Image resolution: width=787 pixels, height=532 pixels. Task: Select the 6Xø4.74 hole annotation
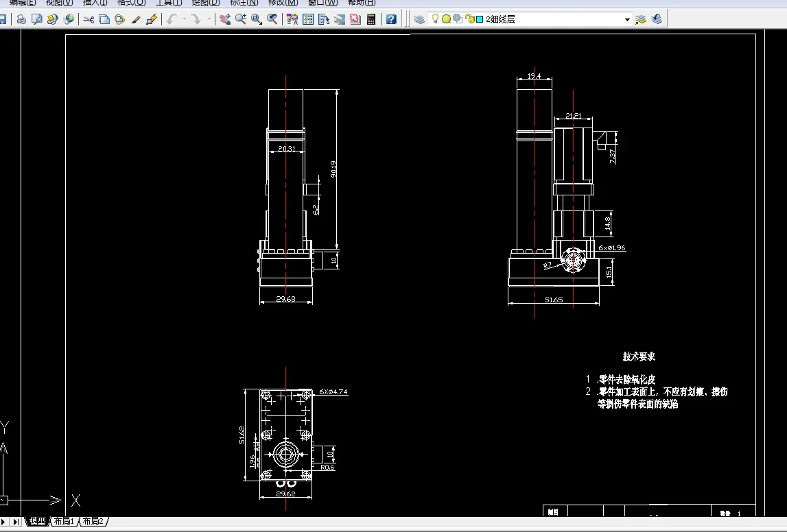[x=333, y=391]
